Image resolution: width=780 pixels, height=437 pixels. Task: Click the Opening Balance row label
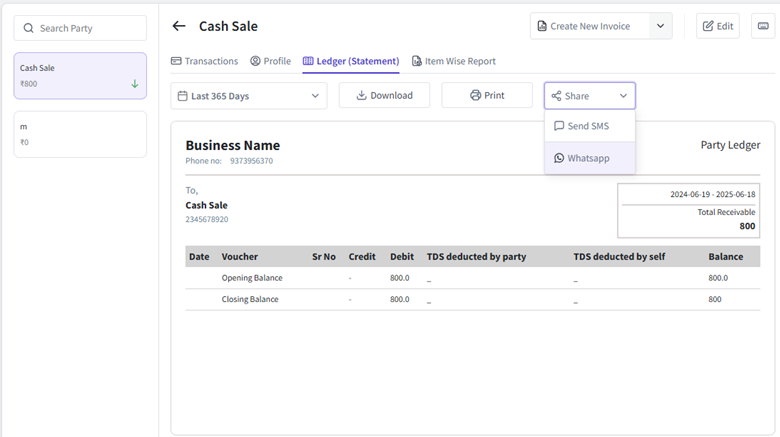pyautogui.click(x=252, y=278)
